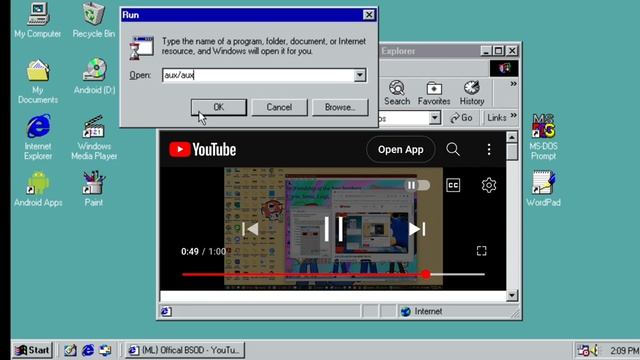The height and width of the screenshot is (360, 640).
Task: Select the Android (D:) drive icon
Action: pyautogui.click(x=94, y=76)
